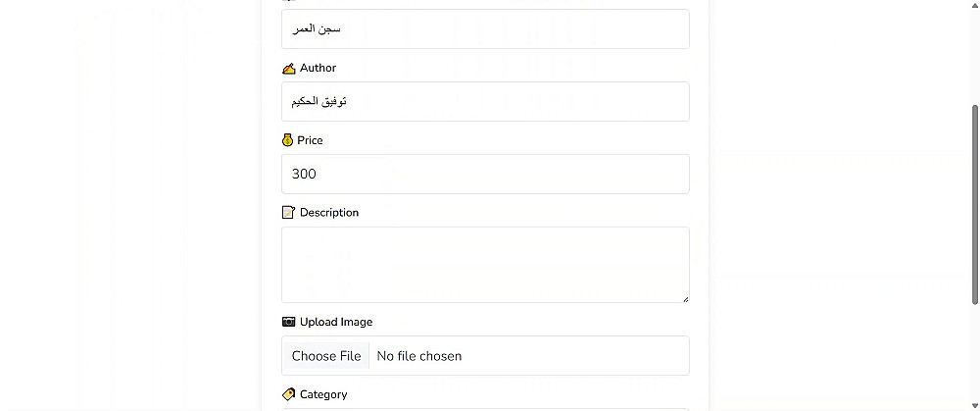Click the memo icon beside Description
The image size is (980, 411).
(288, 213)
